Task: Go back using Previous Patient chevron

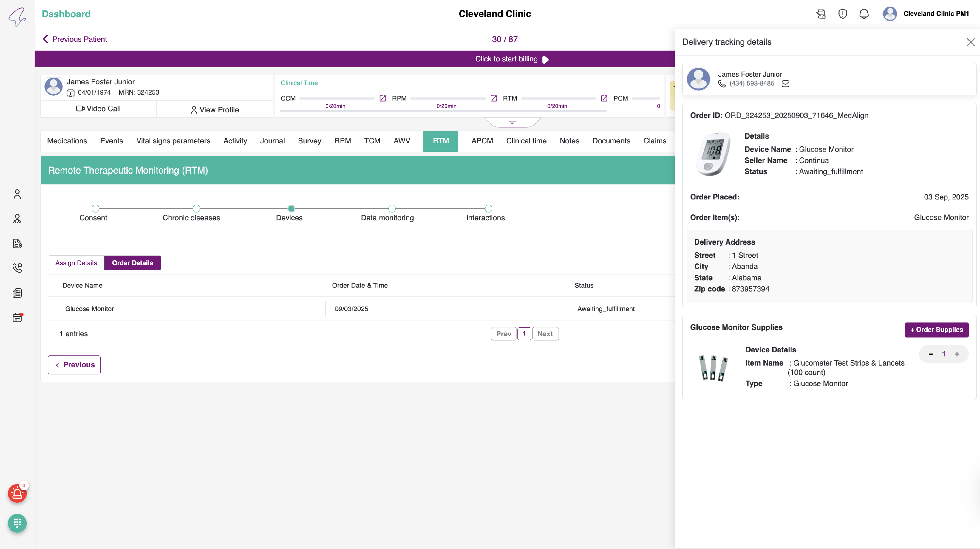Action: click(x=46, y=39)
